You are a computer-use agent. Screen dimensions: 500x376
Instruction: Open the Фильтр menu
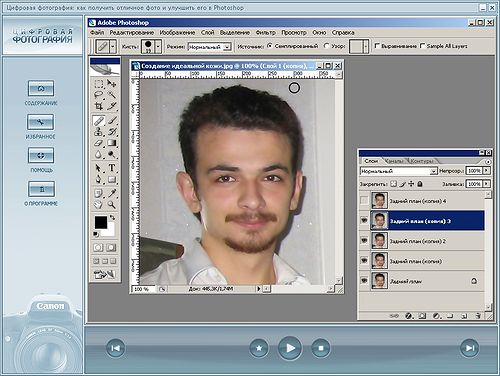(265, 32)
